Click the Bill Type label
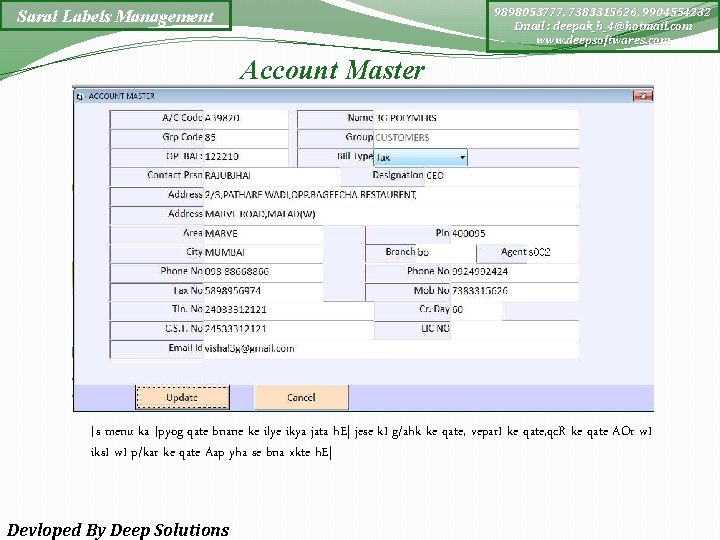Image resolution: width=720 pixels, height=540 pixels. tap(355, 156)
